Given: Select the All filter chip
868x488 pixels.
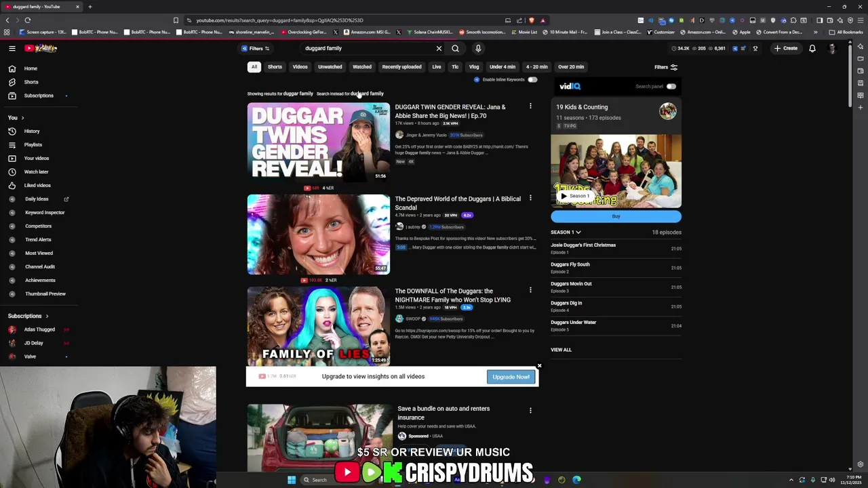Looking at the screenshot, I should coord(254,67).
